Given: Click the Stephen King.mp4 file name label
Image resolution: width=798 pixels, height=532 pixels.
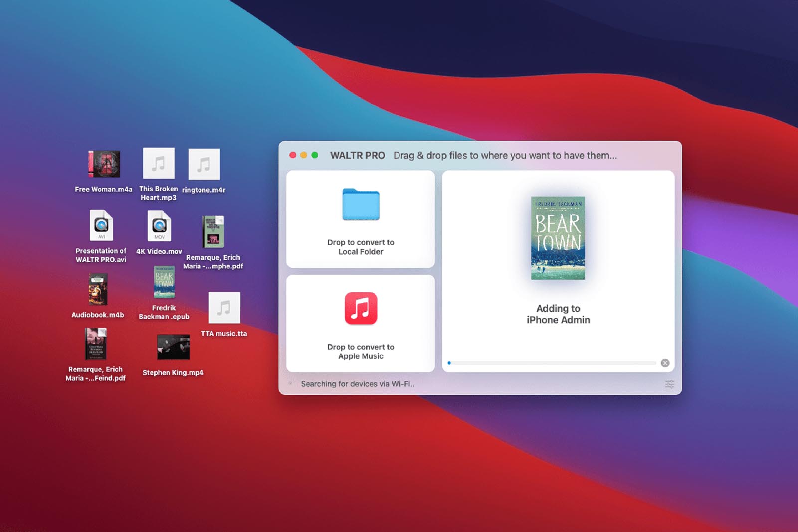Looking at the screenshot, I should (x=173, y=372).
